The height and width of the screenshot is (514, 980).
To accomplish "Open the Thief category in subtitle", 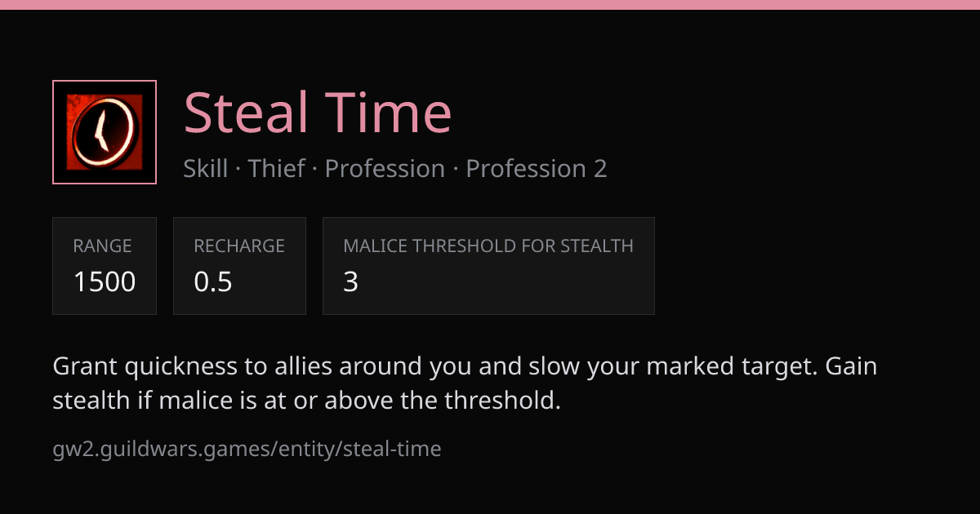I will pyautogui.click(x=276, y=169).
